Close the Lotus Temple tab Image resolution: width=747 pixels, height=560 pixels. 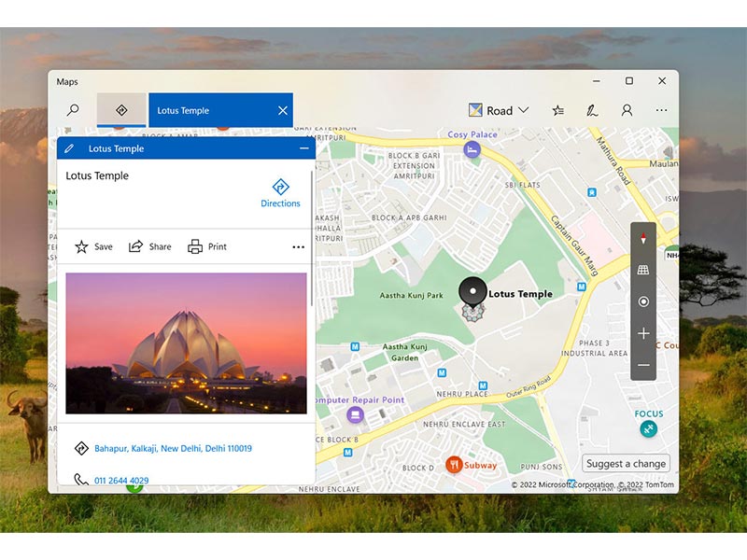283,110
